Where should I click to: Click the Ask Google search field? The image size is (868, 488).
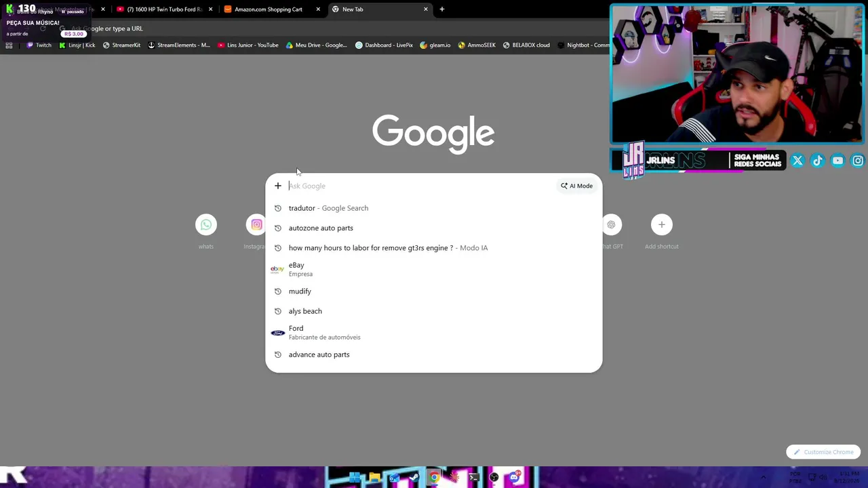coord(420,186)
